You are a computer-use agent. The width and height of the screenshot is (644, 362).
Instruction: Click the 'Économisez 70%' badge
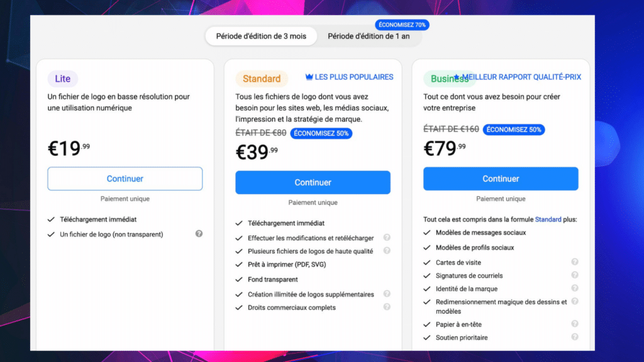(402, 25)
